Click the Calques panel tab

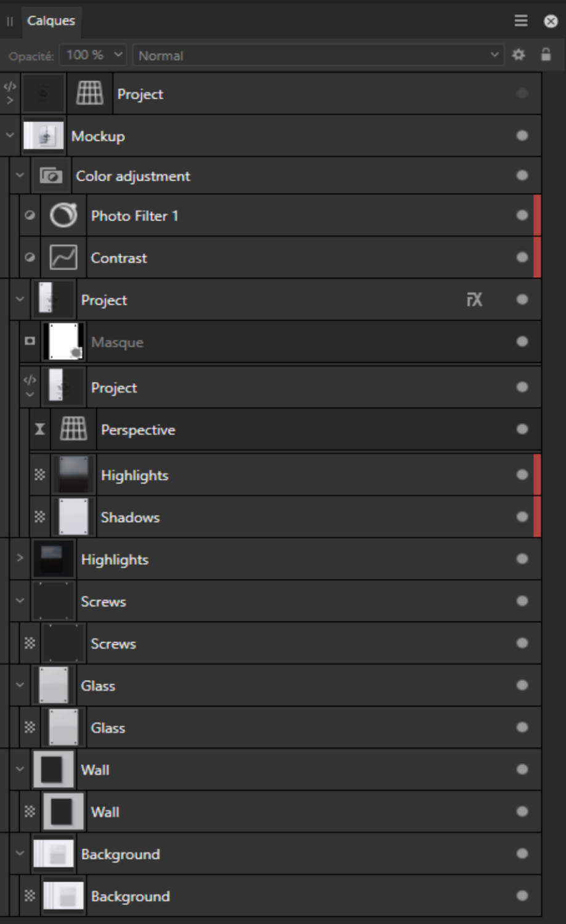(x=50, y=20)
